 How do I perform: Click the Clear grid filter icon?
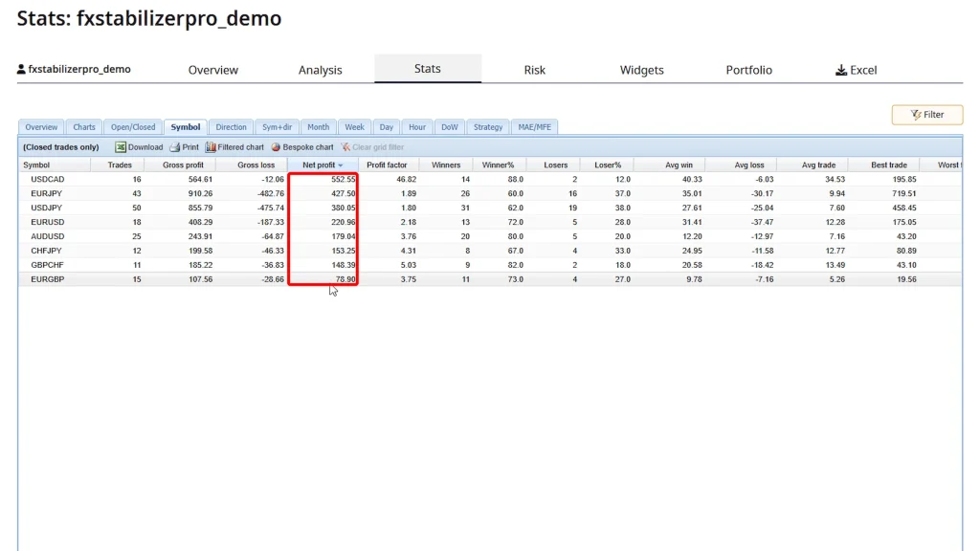click(345, 147)
